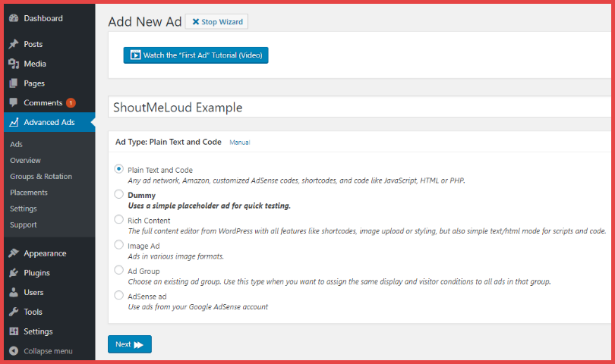
Task: Open Groups & Rotation submenu
Action: (x=41, y=177)
